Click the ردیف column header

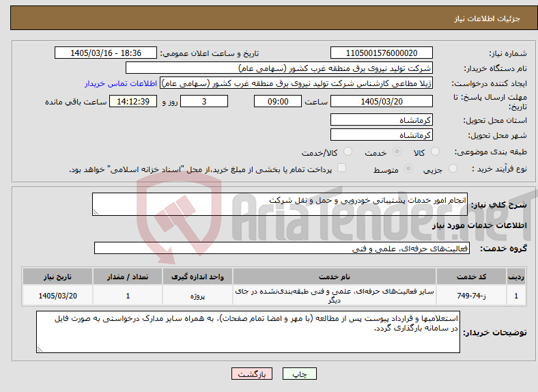[x=516, y=277]
